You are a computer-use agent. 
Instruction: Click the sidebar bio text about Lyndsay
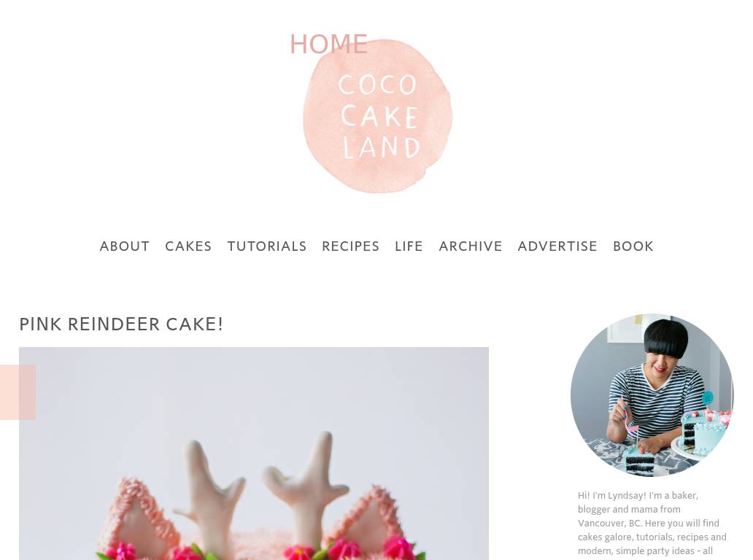point(652,524)
